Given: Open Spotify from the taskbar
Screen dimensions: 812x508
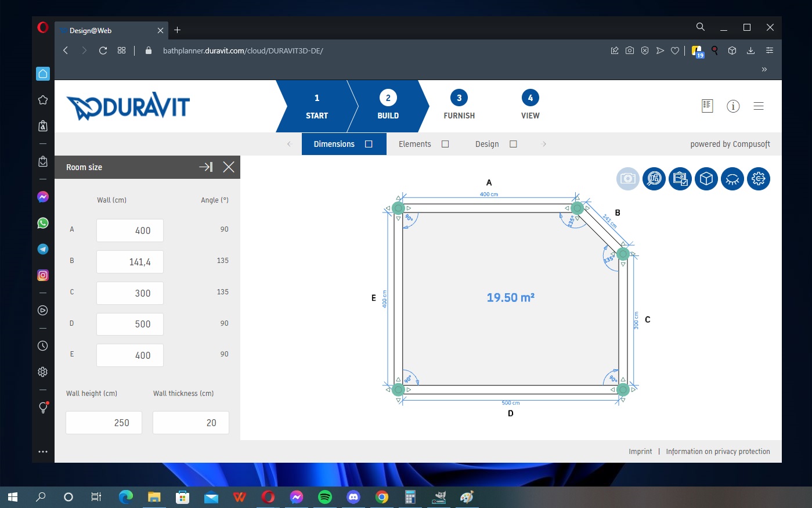Looking at the screenshot, I should tap(325, 497).
